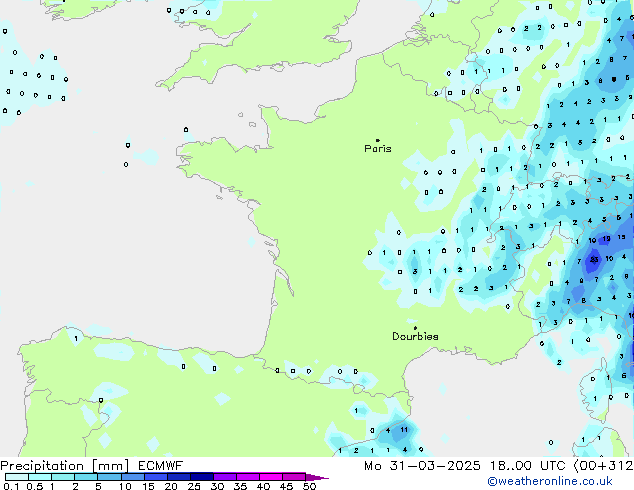The width and height of the screenshot is (634, 490).
Task: Click the 5–10 mm legend swatch
Action: click(109, 477)
